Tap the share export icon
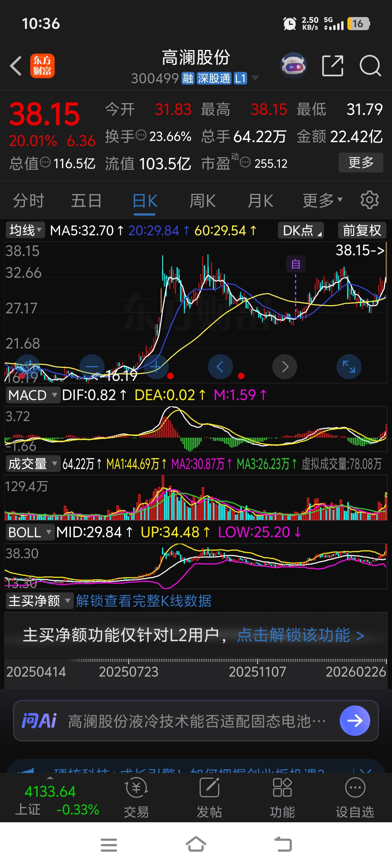The height and width of the screenshot is (868, 392). click(332, 66)
